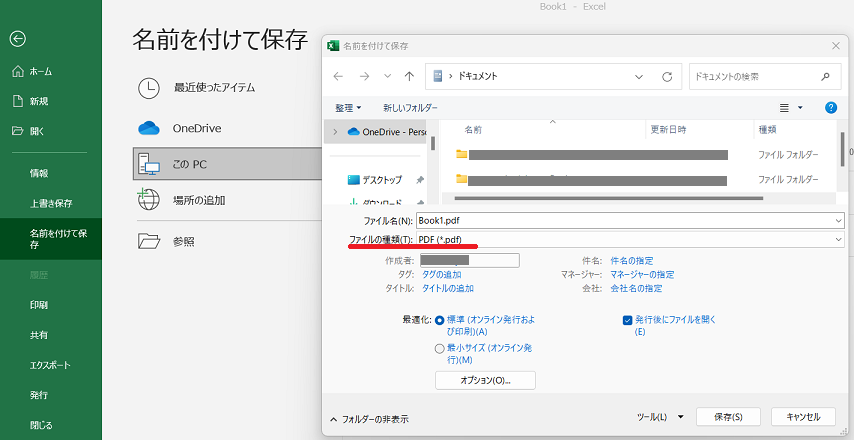The image size is (854, 440).
Task: Click the 会社名の指定 link
Action: pos(636,288)
